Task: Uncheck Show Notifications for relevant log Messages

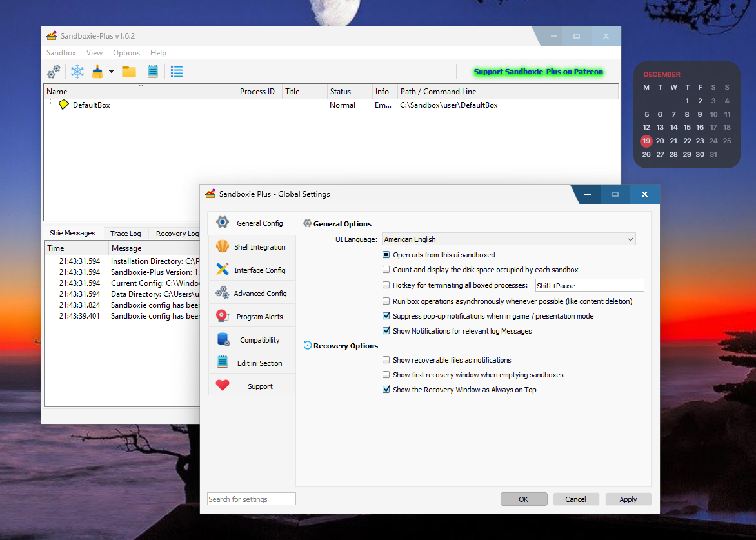Action: (386, 331)
